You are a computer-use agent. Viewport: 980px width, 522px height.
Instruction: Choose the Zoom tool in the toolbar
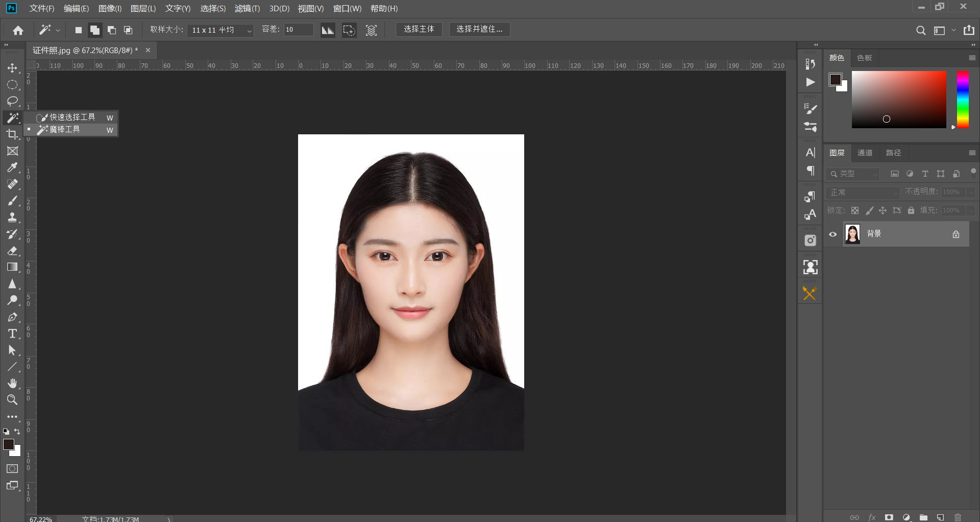click(x=12, y=400)
